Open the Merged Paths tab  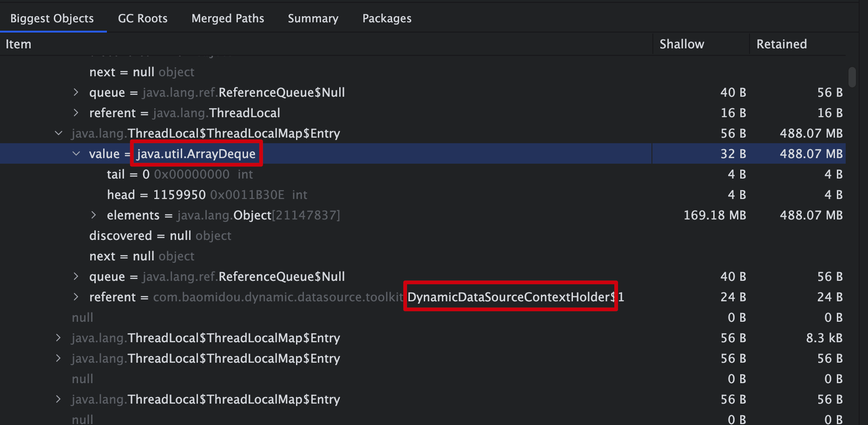[x=228, y=18]
